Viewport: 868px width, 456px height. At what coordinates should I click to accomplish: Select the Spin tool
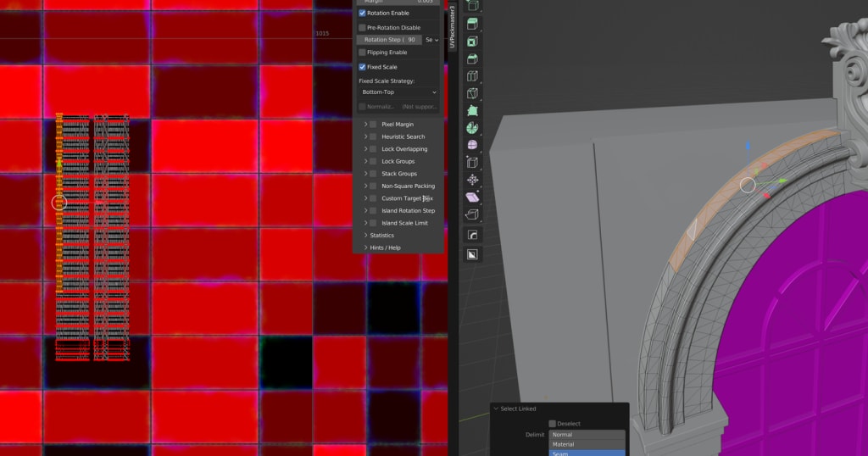[x=472, y=128]
